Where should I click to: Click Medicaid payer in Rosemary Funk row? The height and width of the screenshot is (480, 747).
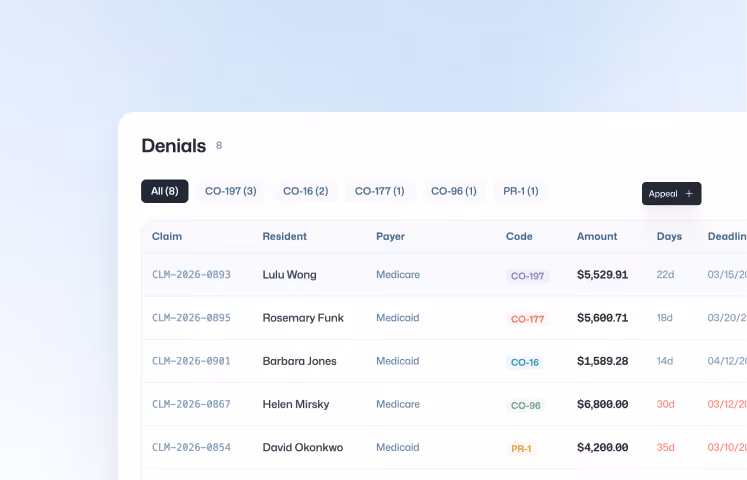click(397, 318)
